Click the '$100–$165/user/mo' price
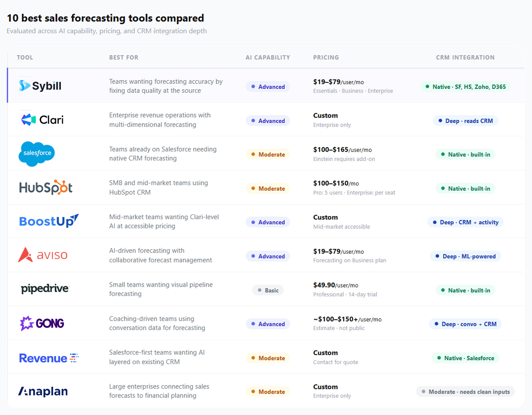 coord(343,150)
